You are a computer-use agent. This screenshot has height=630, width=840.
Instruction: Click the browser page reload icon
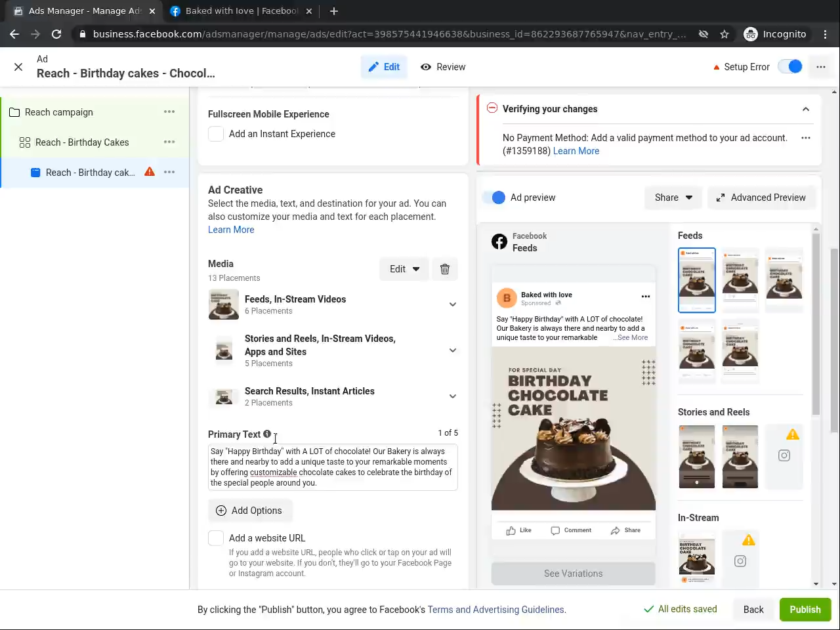56,34
